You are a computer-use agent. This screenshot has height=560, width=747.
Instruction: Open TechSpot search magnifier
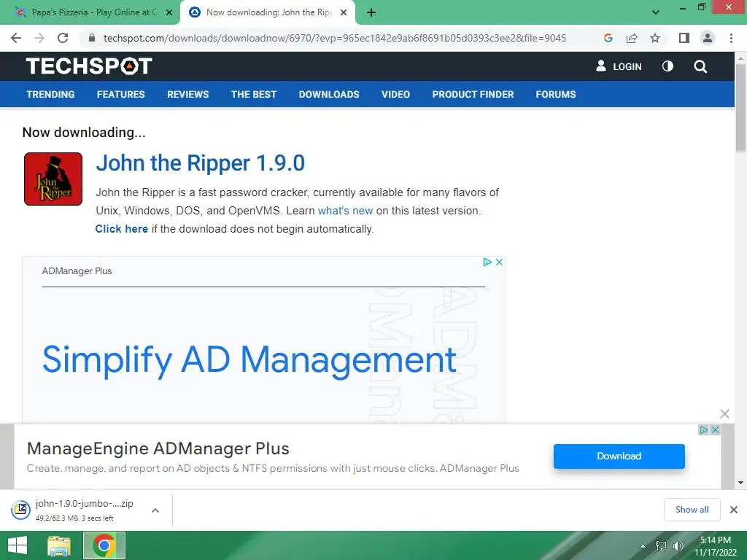700,66
